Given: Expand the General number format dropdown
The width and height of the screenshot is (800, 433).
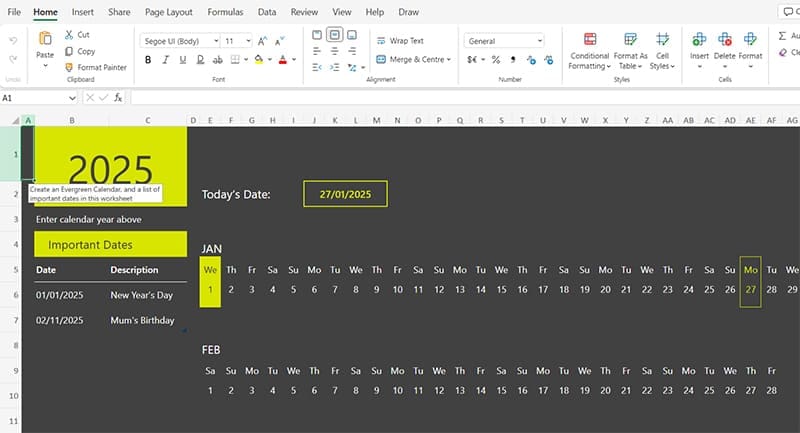Looking at the screenshot, I should click(504, 41).
